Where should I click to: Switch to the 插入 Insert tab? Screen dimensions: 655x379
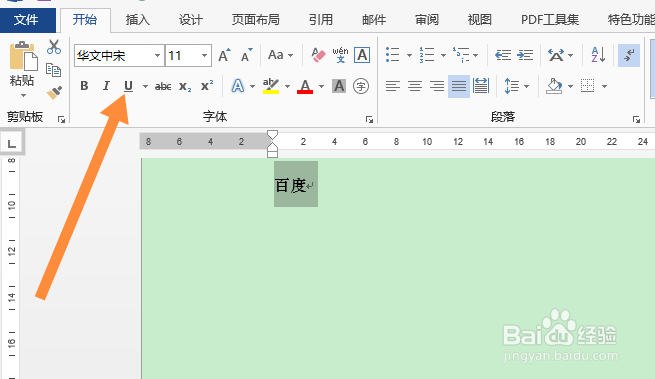pyautogui.click(x=137, y=20)
